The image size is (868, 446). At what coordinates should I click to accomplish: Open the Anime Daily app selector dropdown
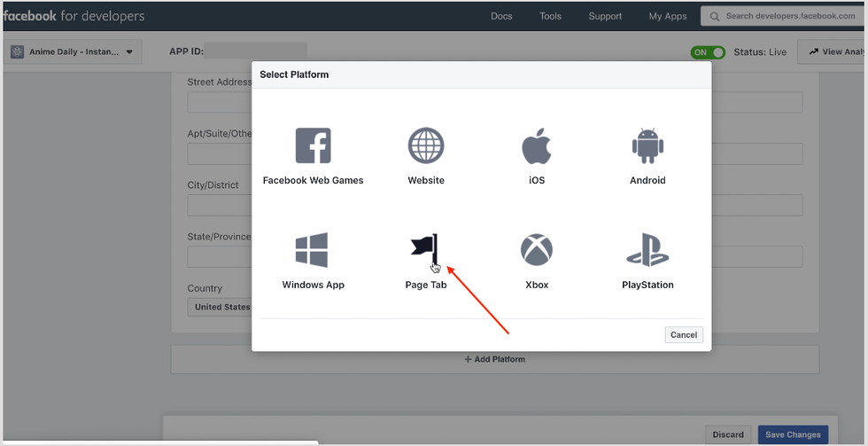click(73, 52)
